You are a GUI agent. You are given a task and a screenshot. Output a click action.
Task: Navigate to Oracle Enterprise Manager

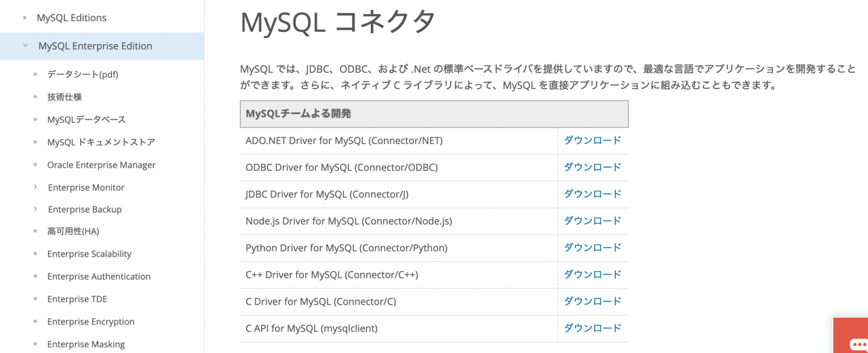(101, 165)
